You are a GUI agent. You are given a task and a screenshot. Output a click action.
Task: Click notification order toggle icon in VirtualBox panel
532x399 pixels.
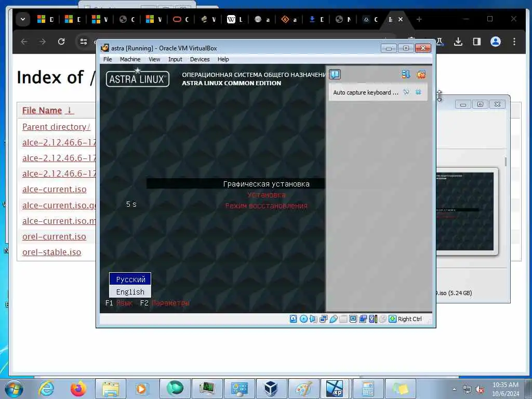[x=406, y=74]
